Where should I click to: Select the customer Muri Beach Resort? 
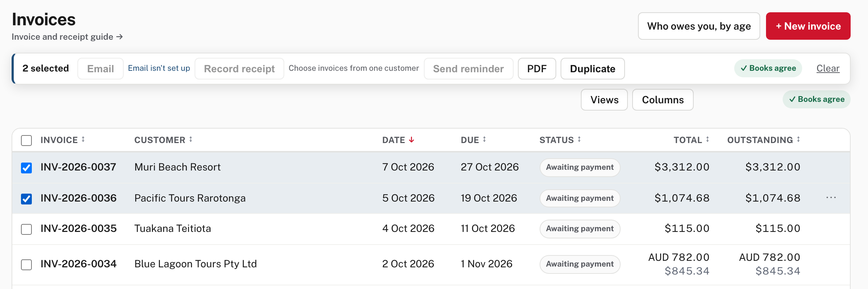178,167
